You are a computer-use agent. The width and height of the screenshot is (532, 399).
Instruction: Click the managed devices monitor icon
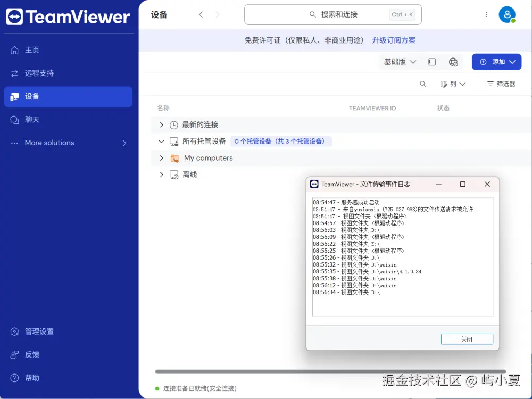pyautogui.click(x=174, y=142)
